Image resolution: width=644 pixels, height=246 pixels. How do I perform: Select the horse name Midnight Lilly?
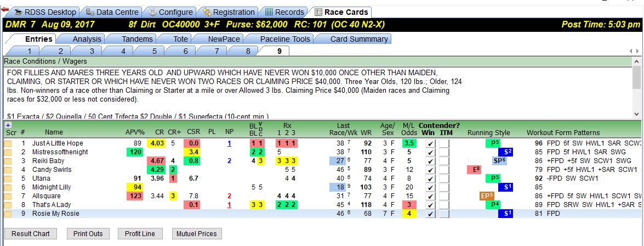click(52, 187)
